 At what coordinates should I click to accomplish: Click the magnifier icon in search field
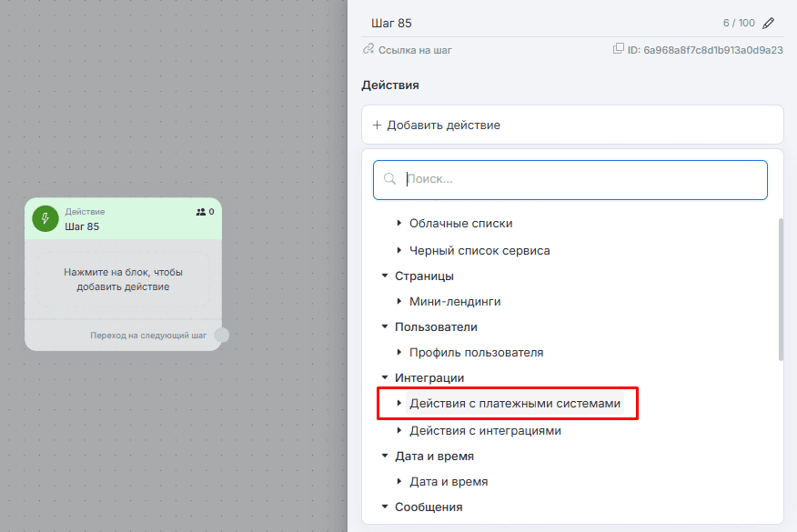coord(390,179)
